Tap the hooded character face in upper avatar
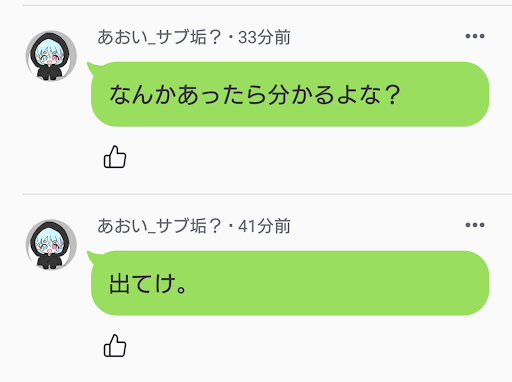Screen dimensions: 512x382 pos(49,55)
